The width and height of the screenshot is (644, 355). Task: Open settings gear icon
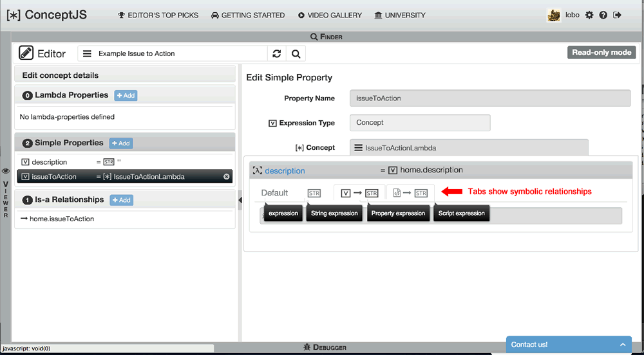tap(589, 15)
